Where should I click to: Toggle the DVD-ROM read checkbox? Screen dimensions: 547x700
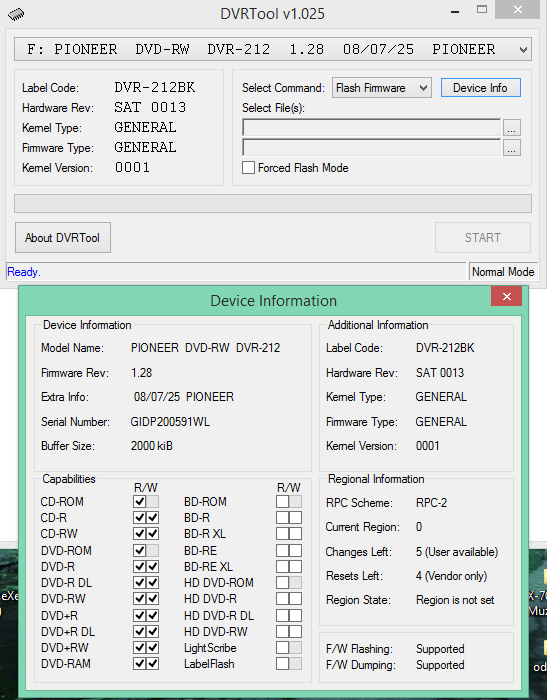(x=140, y=550)
